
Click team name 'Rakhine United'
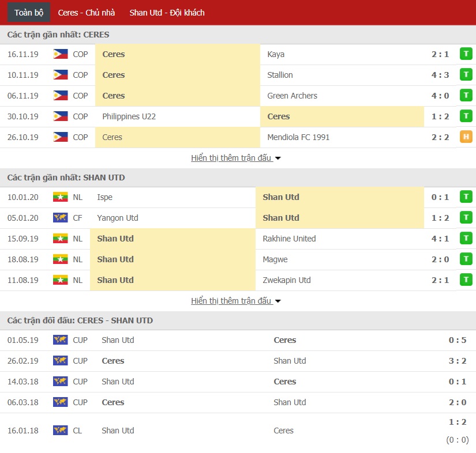coord(289,239)
